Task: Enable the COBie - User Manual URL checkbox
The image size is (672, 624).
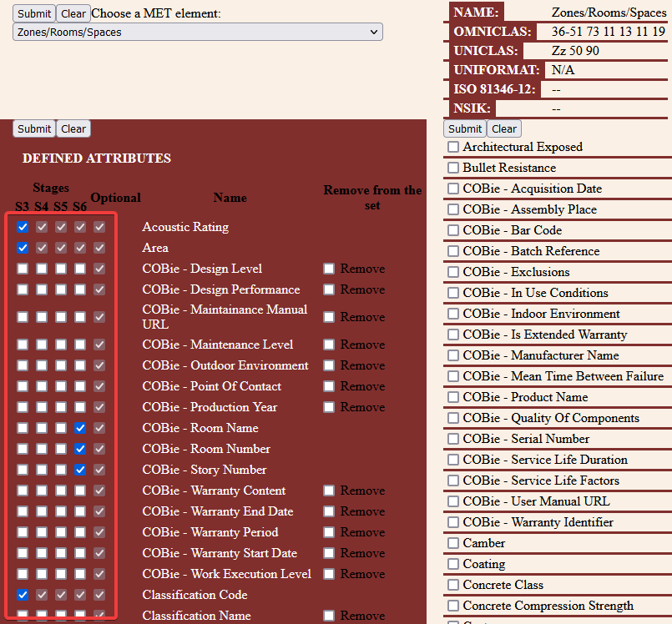Action: point(453,501)
